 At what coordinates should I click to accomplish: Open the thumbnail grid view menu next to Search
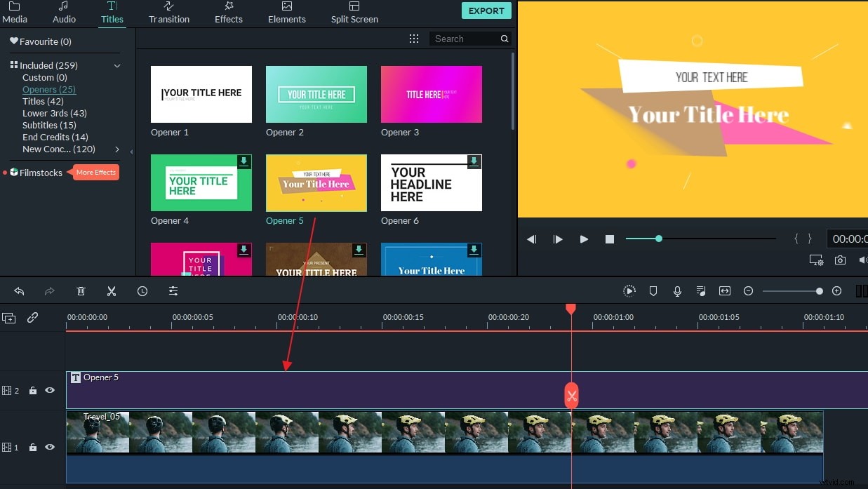point(414,39)
